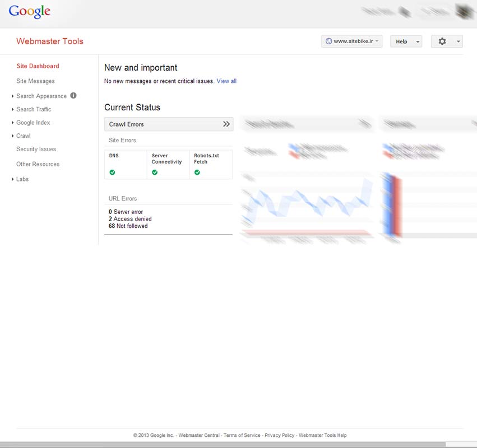Click the Google logo
Viewport: 477px width, 448px height.
click(x=30, y=12)
